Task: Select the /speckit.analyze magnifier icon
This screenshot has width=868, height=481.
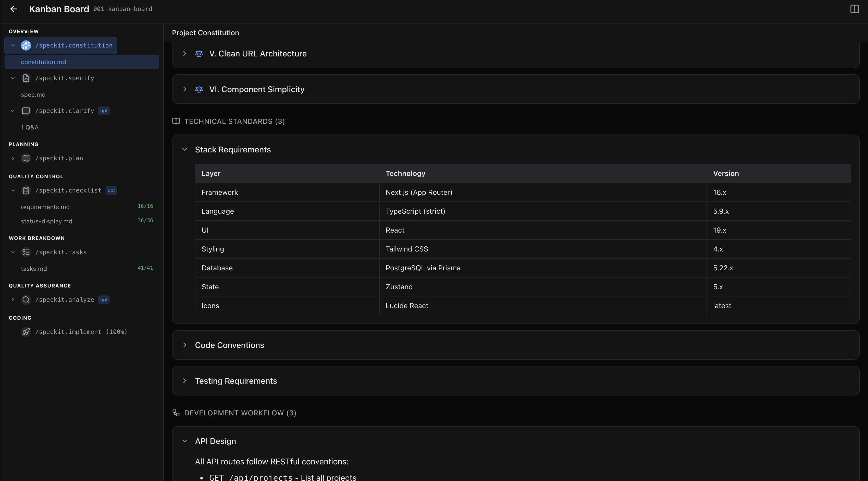Action: click(x=26, y=299)
